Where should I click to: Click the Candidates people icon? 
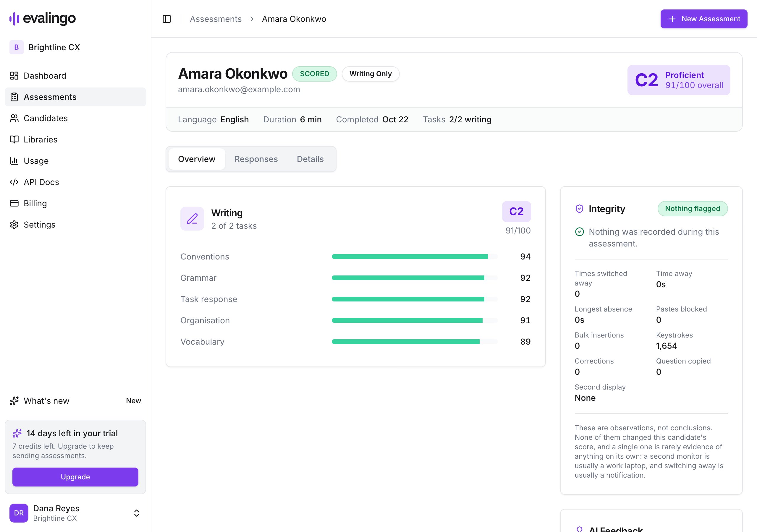(14, 118)
